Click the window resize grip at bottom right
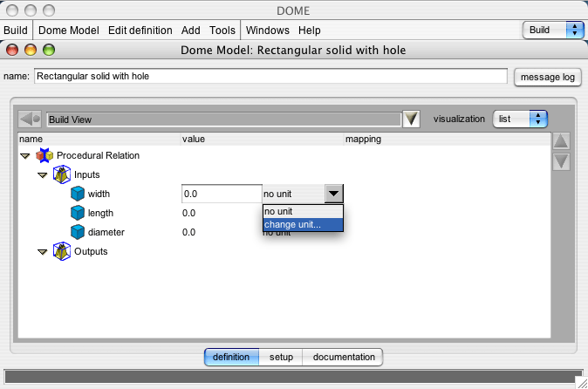This screenshot has height=389, width=588. [581, 383]
